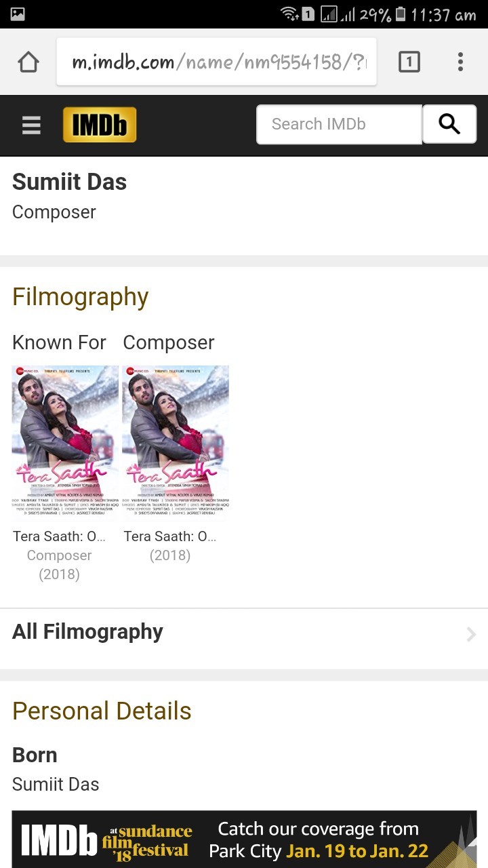Screen dimensions: 488x868
Task: Focus the Search IMDb text field
Action: 339,124
